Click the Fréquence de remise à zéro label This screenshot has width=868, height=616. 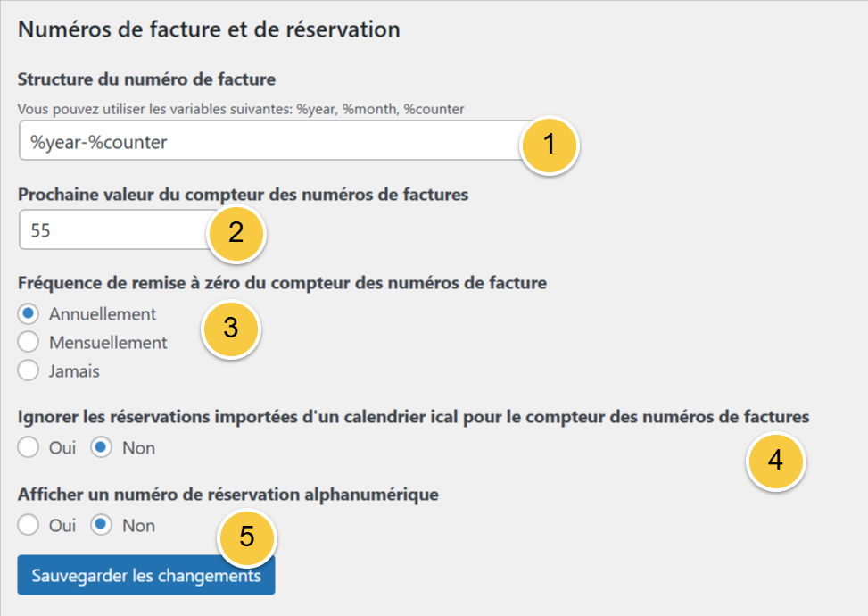pos(282,283)
